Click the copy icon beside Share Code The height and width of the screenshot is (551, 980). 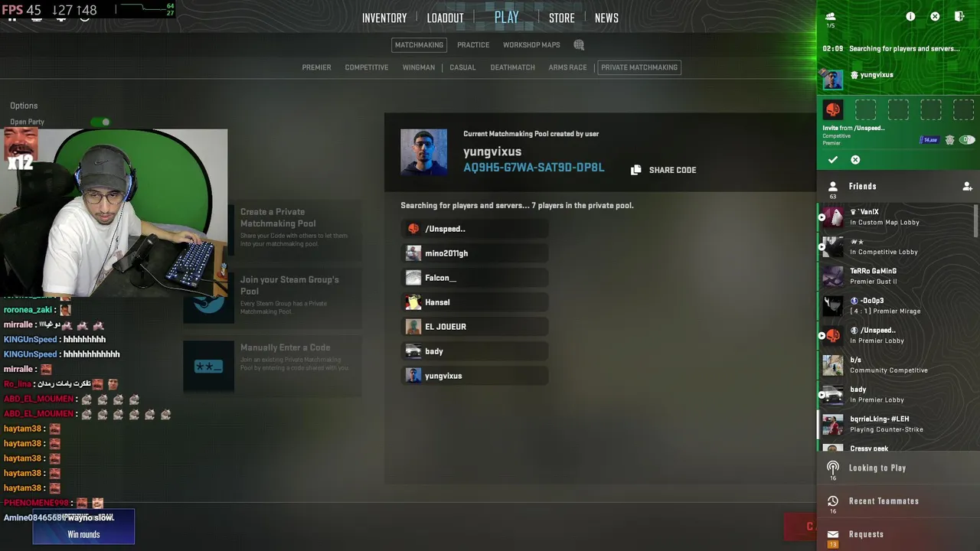[x=635, y=170]
